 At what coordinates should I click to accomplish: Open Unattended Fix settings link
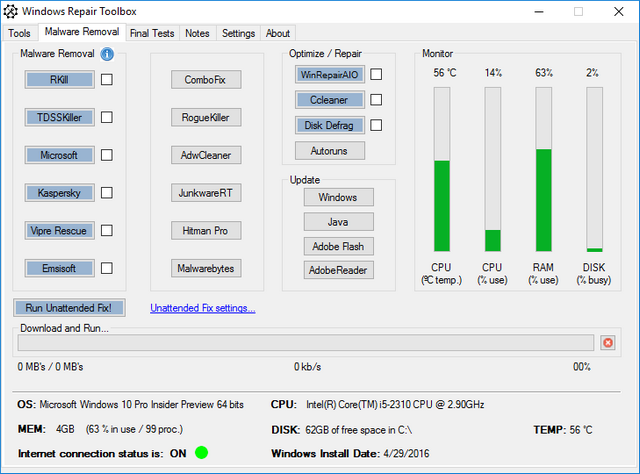click(203, 308)
